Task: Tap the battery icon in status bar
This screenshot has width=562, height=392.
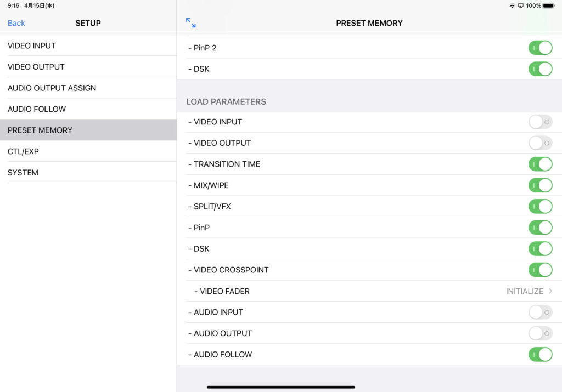Action: (548, 5)
